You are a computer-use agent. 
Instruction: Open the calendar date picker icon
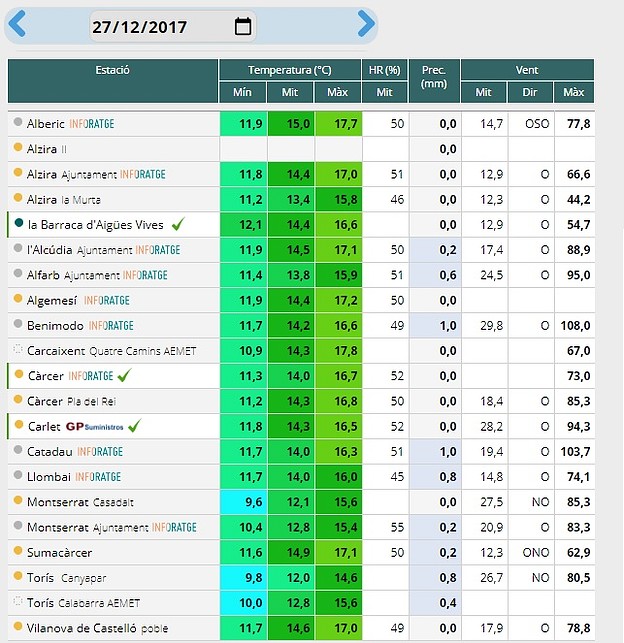pos(243,26)
